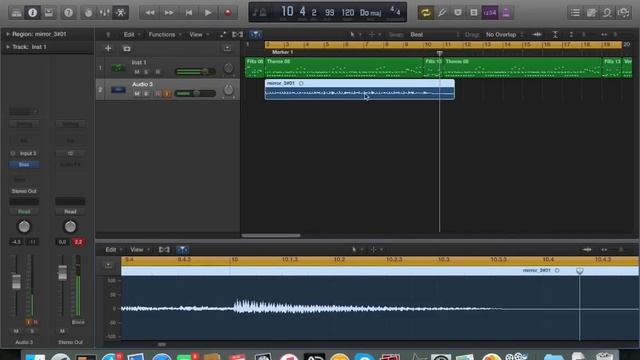Start playback with Play button

tap(208, 13)
